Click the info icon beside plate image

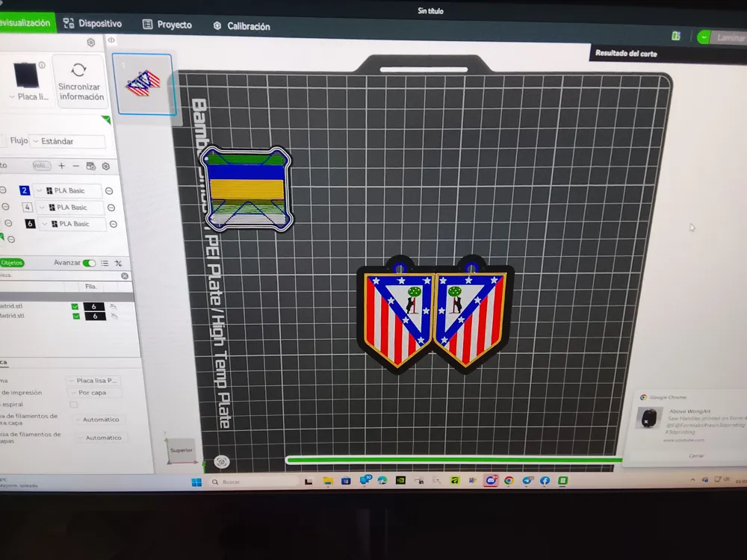[42, 65]
